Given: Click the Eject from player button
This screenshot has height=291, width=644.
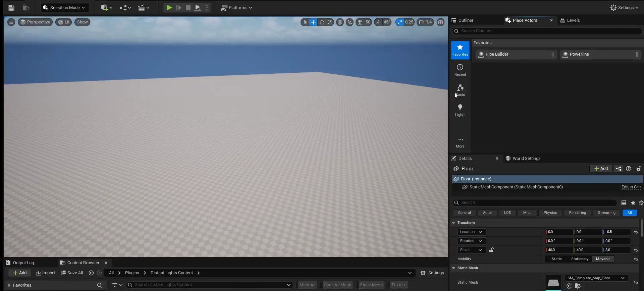Looking at the screenshot, I should click(x=198, y=7).
